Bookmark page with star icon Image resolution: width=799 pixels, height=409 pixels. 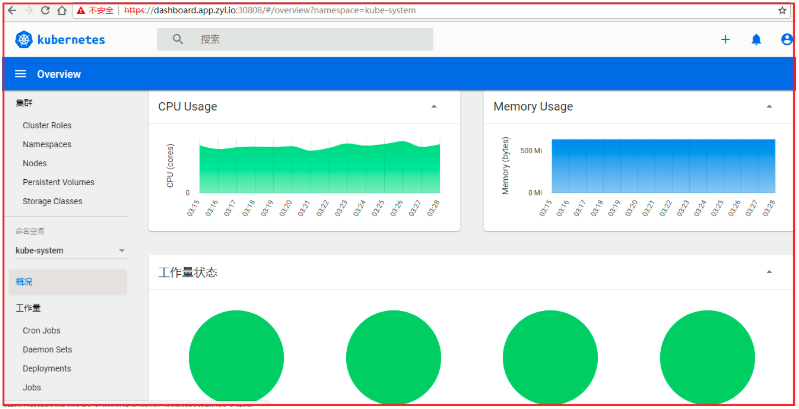pos(782,10)
